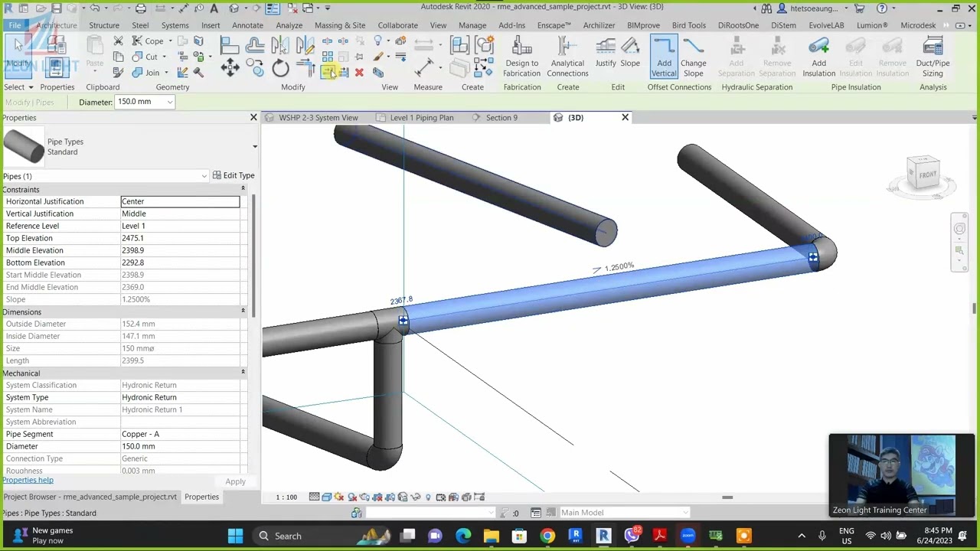Viewport: 980px width, 551px height.
Task: Select the Match Type Properties brush icon
Action: click(119, 73)
